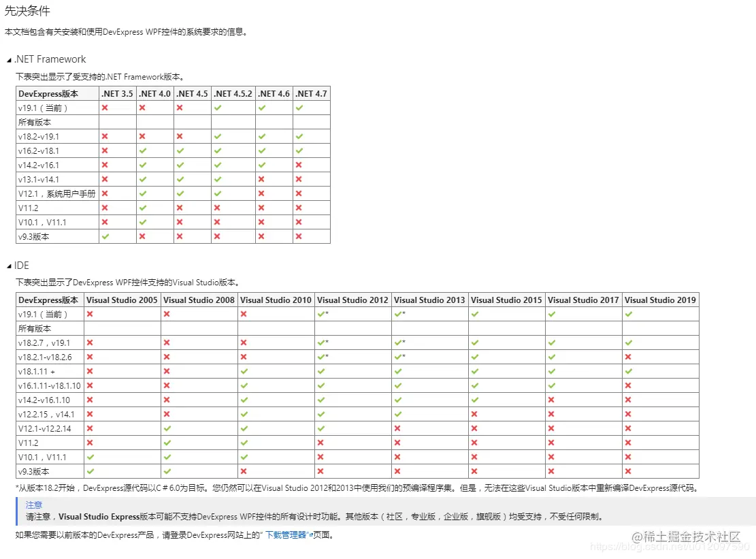Click the red cross for V12.1 row under .NET 3.5

coord(105,193)
